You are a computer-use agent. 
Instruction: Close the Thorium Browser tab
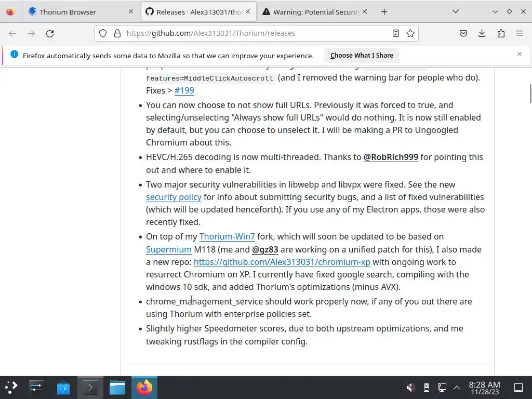pos(131,12)
